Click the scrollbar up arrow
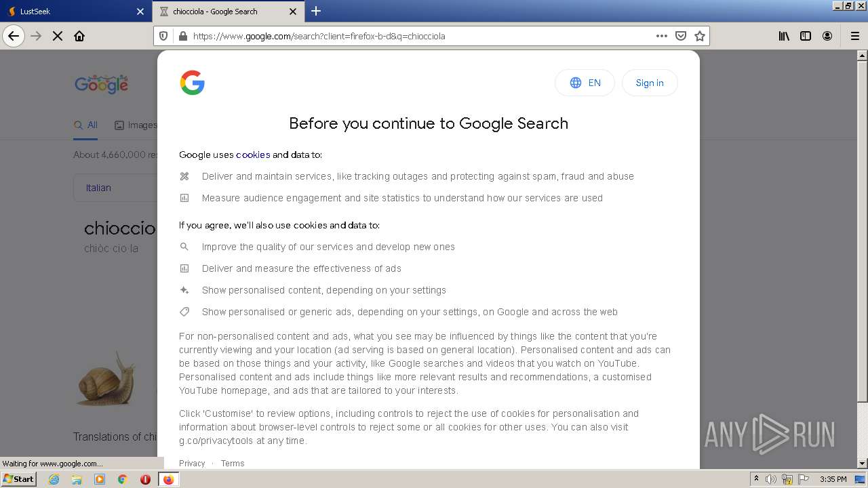Viewport: 868px width, 488px height. pos(862,55)
